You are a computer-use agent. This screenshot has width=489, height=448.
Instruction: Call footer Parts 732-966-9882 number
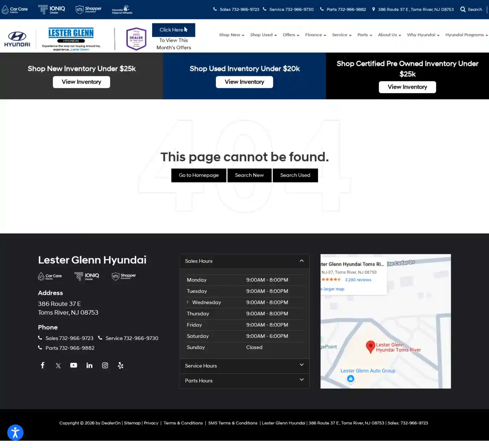click(66, 348)
